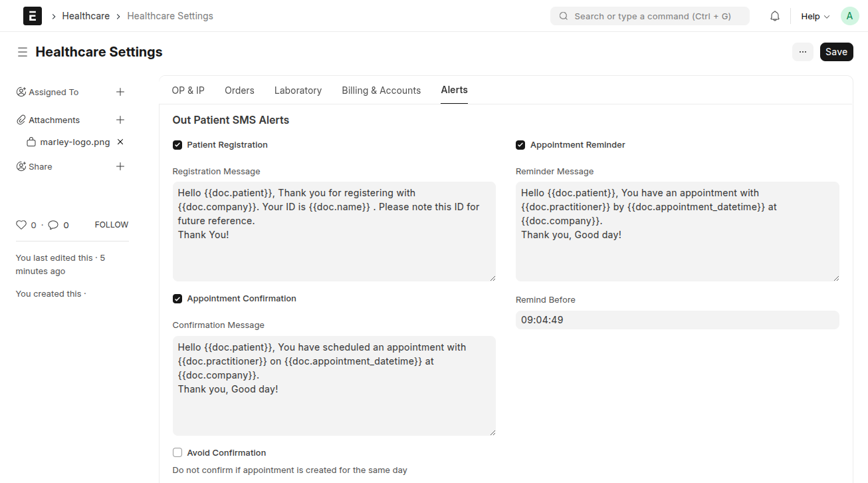Open the marley-logo.png attachment

coord(75,142)
